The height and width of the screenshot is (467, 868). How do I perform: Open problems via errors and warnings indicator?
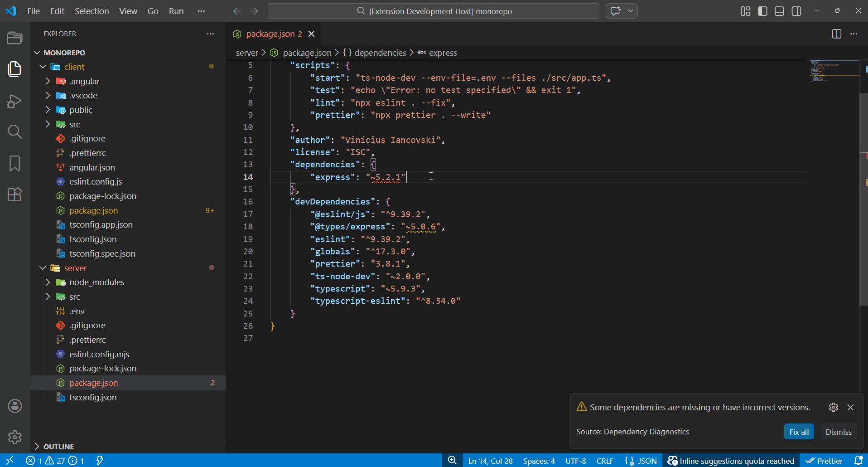click(54, 461)
